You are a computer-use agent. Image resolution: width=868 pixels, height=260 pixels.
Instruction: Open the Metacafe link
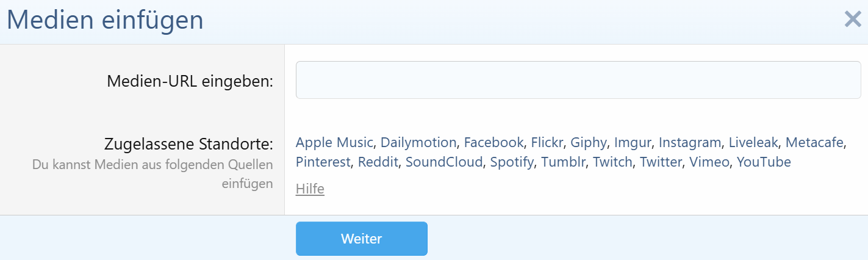click(814, 143)
